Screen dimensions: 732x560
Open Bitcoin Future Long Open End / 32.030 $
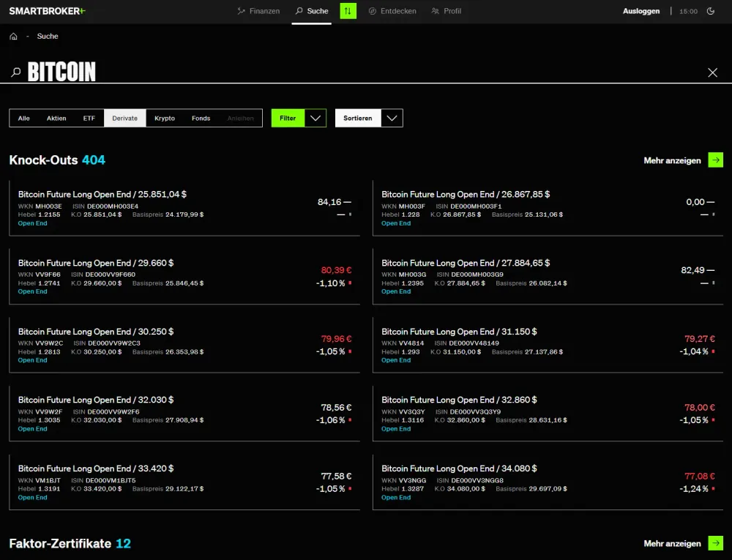point(184,414)
